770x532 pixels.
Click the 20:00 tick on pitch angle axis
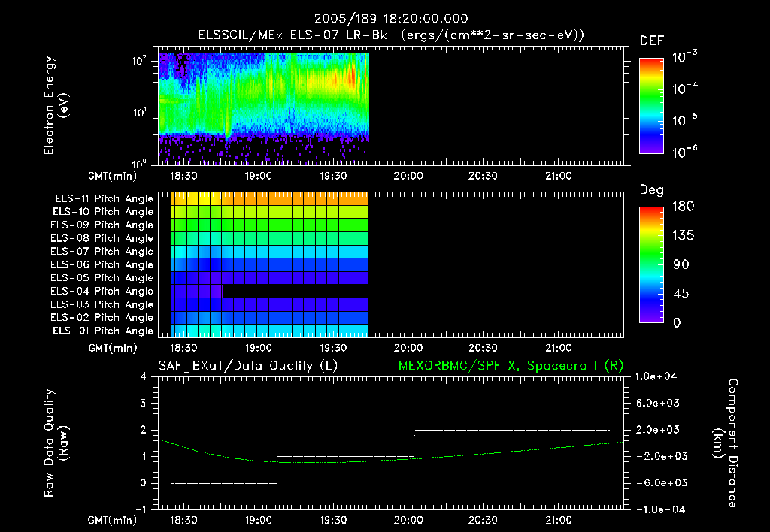[x=408, y=348]
